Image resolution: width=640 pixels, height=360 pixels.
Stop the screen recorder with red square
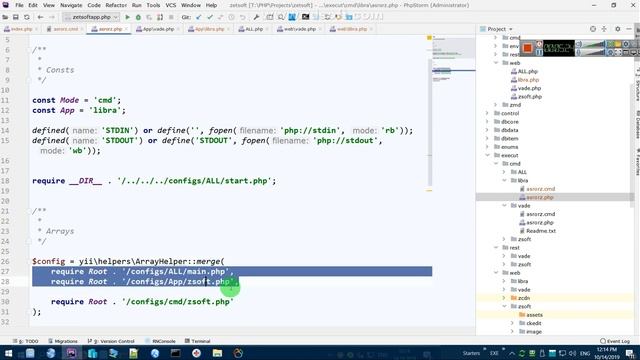click(527, 48)
